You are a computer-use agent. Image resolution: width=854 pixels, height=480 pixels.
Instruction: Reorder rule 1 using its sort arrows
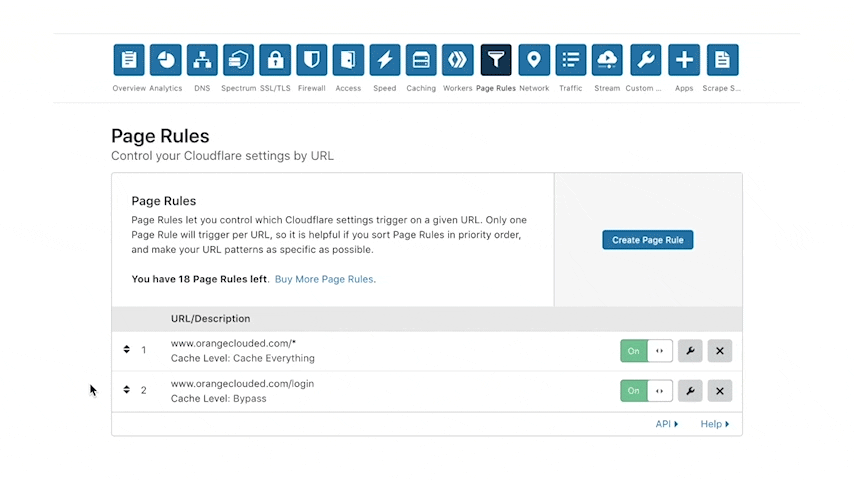click(x=126, y=349)
